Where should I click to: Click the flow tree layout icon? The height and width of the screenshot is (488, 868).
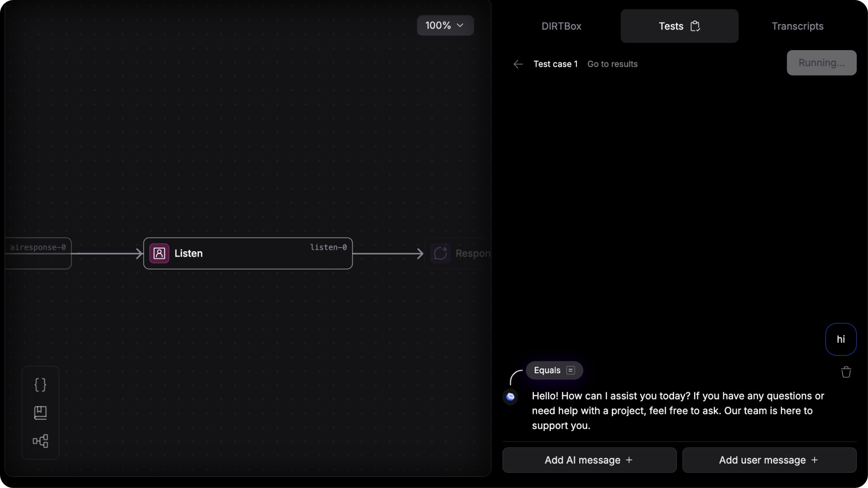pos(40,441)
